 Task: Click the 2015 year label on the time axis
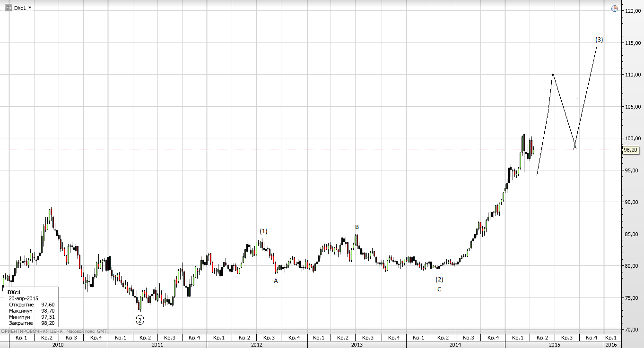(x=555, y=345)
